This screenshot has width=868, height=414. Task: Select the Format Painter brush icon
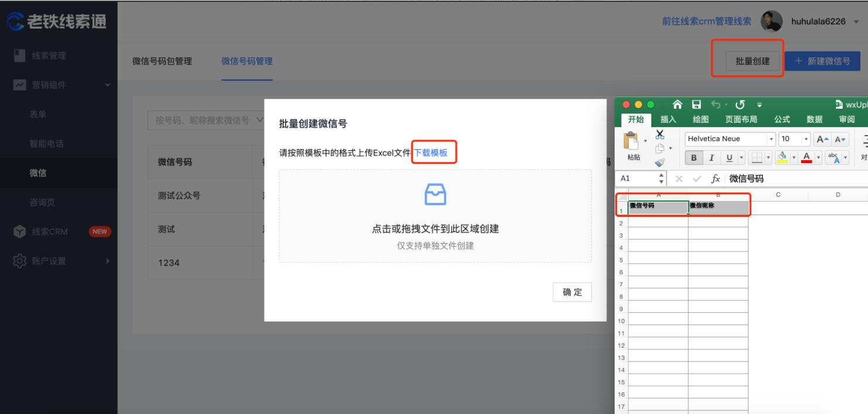tap(659, 163)
